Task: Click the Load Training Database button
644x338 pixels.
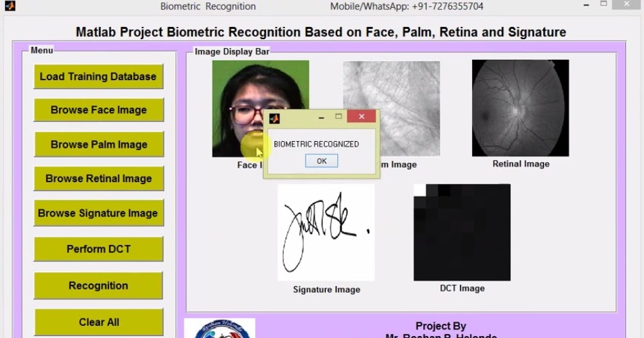Action: [x=99, y=76]
